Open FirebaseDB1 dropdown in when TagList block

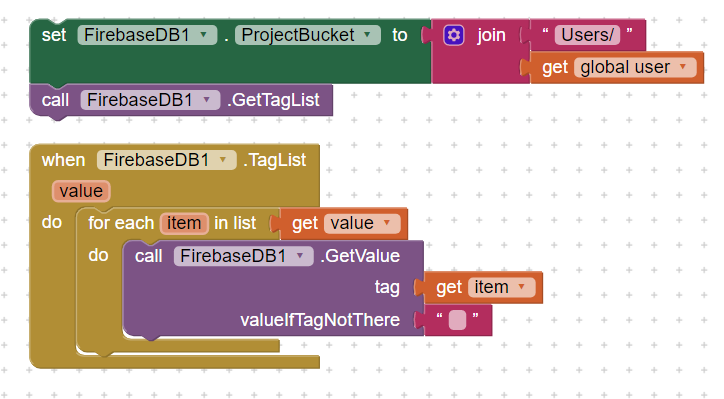click(x=166, y=160)
